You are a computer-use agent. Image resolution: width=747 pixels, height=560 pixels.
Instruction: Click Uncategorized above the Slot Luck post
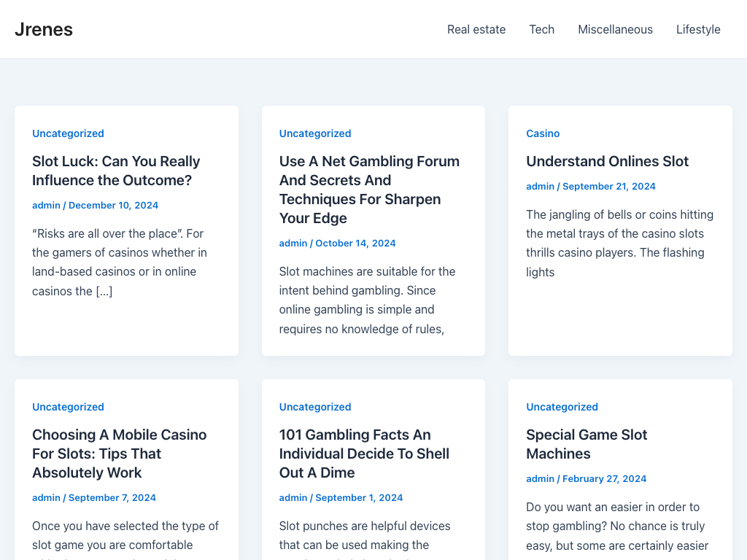pyautogui.click(x=68, y=133)
